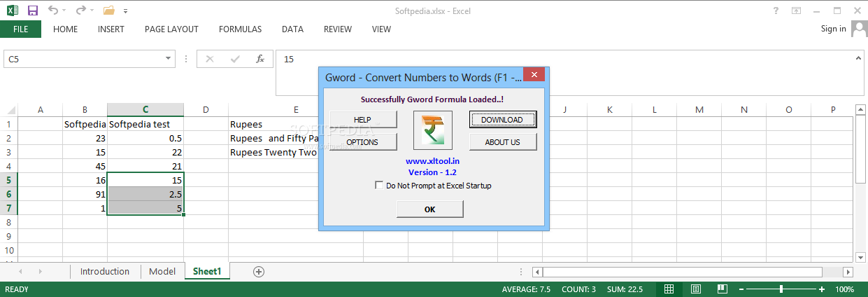The height and width of the screenshot is (297, 868).
Task: Click HELP button in Gword dialog
Action: (x=363, y=120)
